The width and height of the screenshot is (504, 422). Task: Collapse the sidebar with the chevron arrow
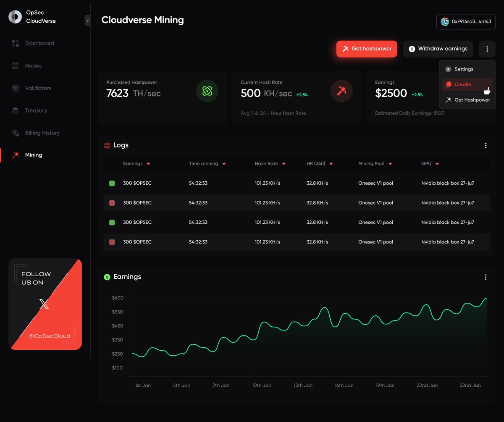87,20
